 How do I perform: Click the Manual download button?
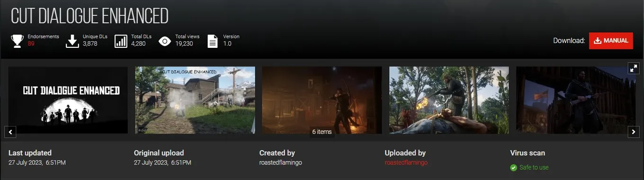click(611, 41)
